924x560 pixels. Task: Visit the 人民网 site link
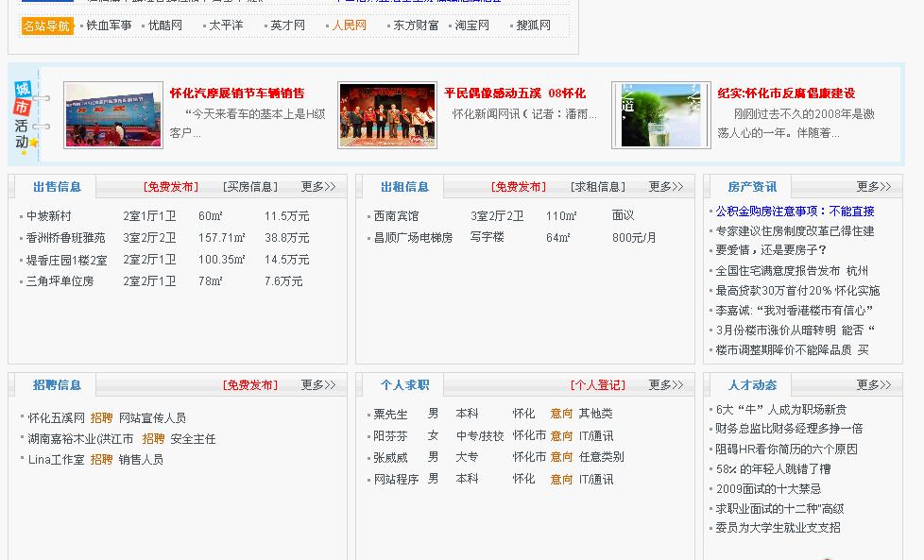tap(349, 25)
